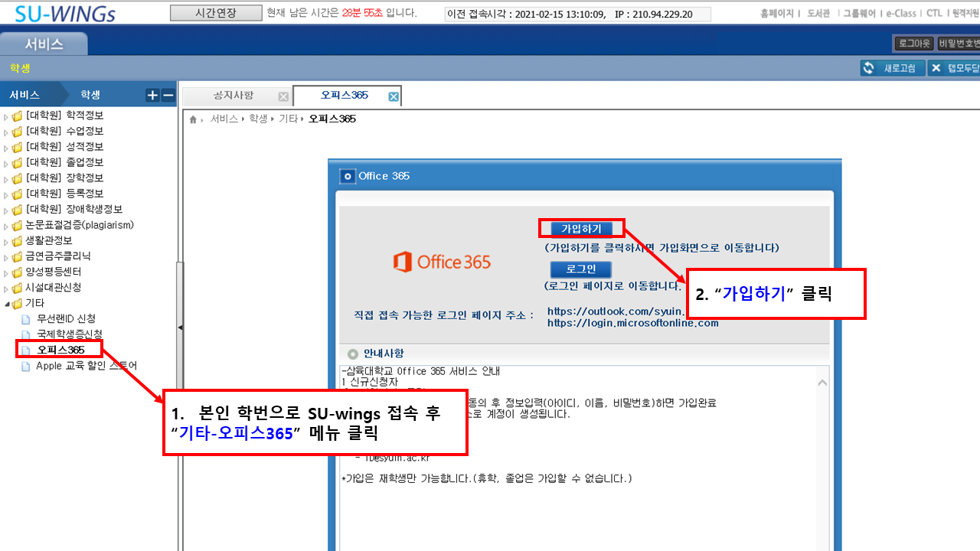Click inside the 안내사항 text area
This screenshot has width=980, height=551.
click(578, 459)
